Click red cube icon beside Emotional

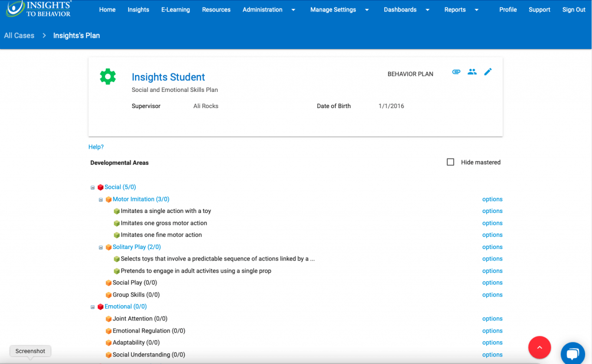pyautogui.click(x=100, y=307)
